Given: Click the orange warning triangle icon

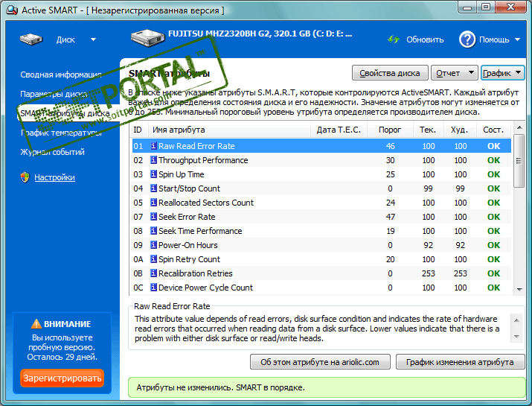Looking at the screenshot, I should coord(36,324).
